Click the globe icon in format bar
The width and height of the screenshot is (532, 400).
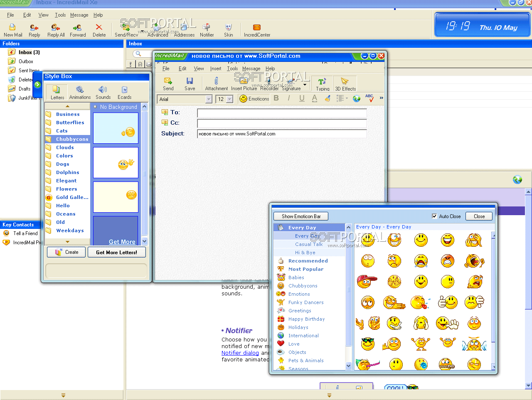357,98
